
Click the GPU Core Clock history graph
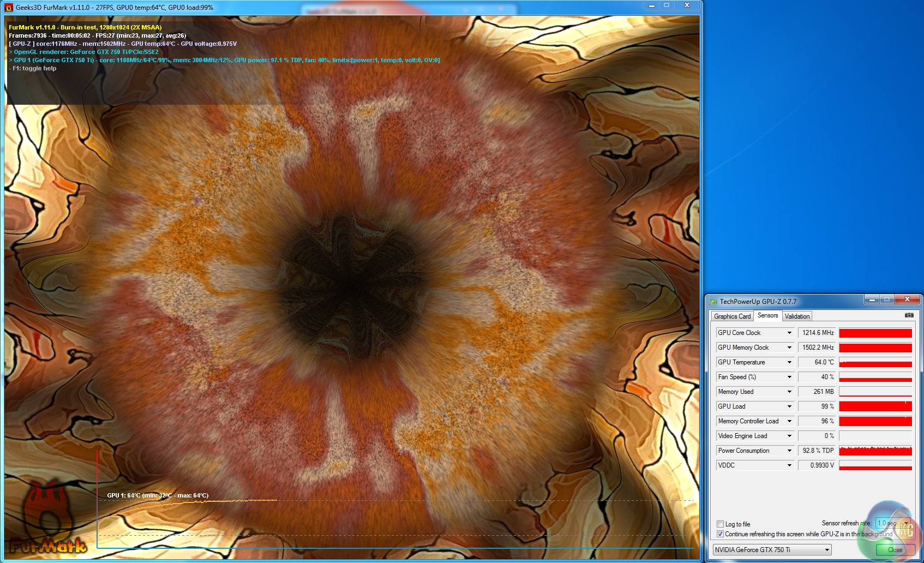(875, 333)
